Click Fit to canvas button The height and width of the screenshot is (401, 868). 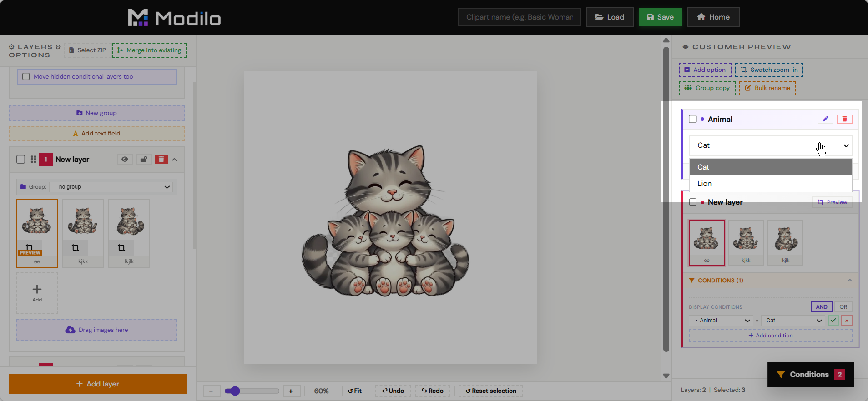point(354,391)
